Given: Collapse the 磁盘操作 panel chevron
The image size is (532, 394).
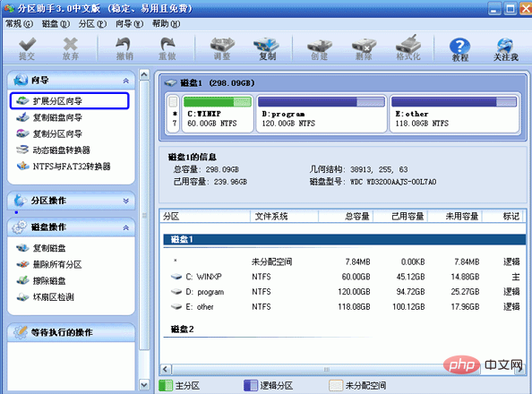Looking at the screenshot, I should point(126,227).
